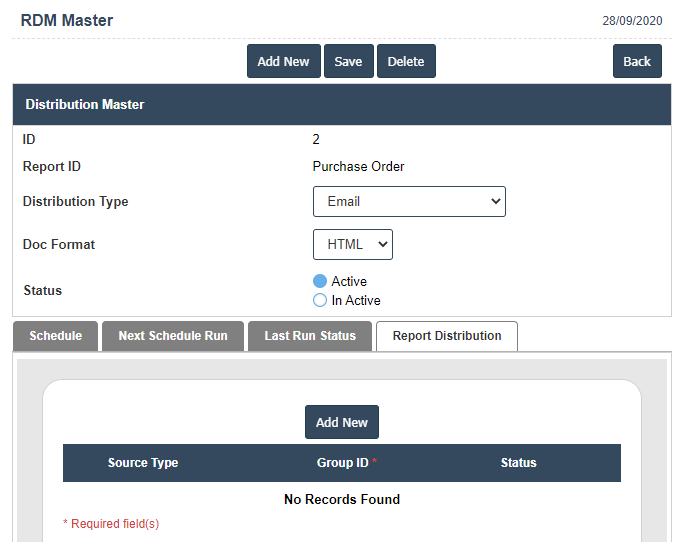Viewport: 686px width, 542px height.
Task: View the Last Run Status tab
Action: coord(310,336)
